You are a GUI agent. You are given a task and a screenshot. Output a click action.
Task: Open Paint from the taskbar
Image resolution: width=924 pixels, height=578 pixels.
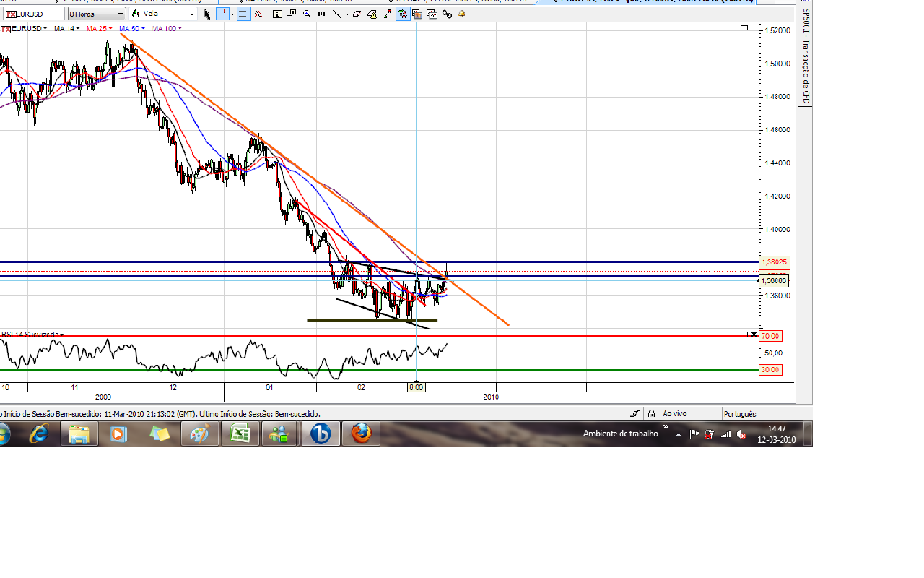(199, 433)
